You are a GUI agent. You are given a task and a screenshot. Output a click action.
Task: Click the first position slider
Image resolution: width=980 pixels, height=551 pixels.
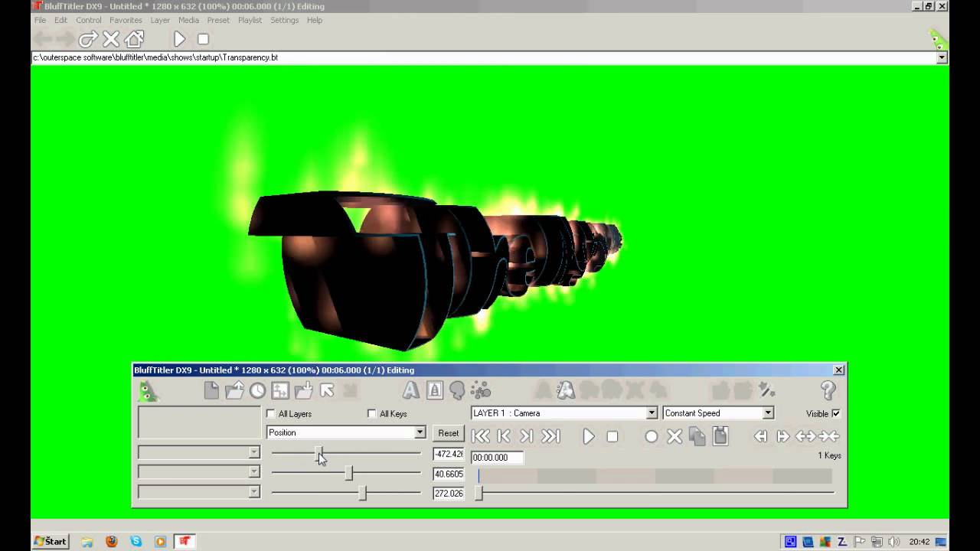pyautogui.click(x=346, y=454)
